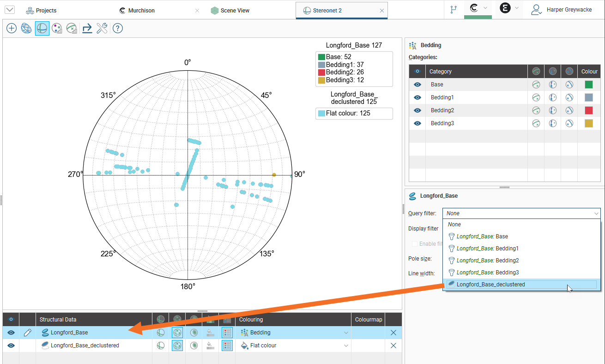Remove Longford_Base_declustered using its X icon
The image size is (605, 364).
[393, 346]
